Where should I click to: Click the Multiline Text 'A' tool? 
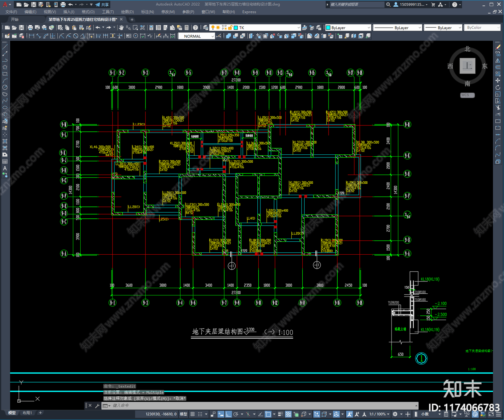(5, 168)
